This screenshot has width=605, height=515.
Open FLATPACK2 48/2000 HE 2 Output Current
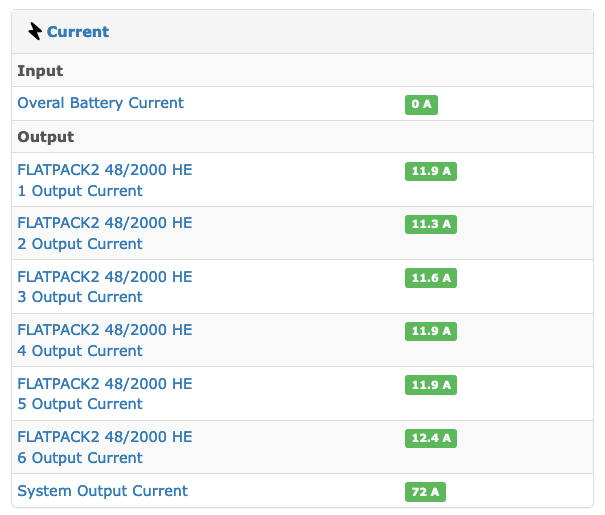[105, 233]
